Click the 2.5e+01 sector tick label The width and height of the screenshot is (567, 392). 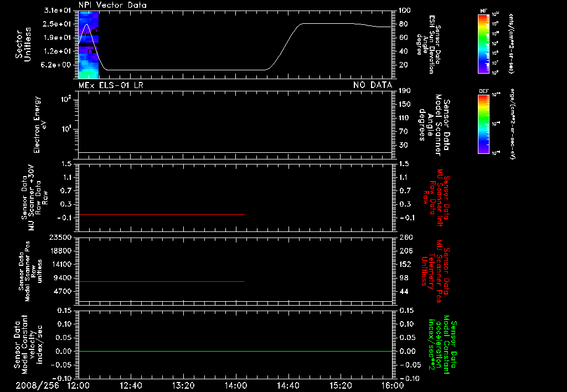pos(57,24)
